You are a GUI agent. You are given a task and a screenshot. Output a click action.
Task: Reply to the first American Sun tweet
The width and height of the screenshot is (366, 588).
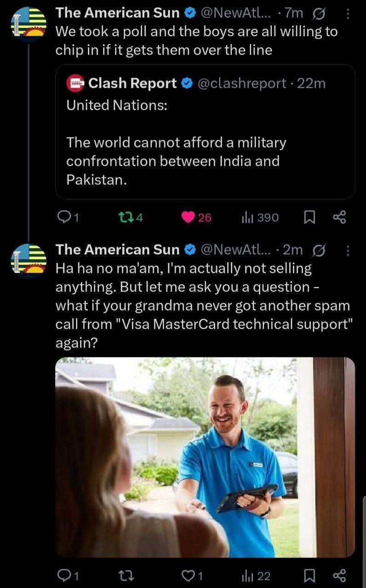68,217
